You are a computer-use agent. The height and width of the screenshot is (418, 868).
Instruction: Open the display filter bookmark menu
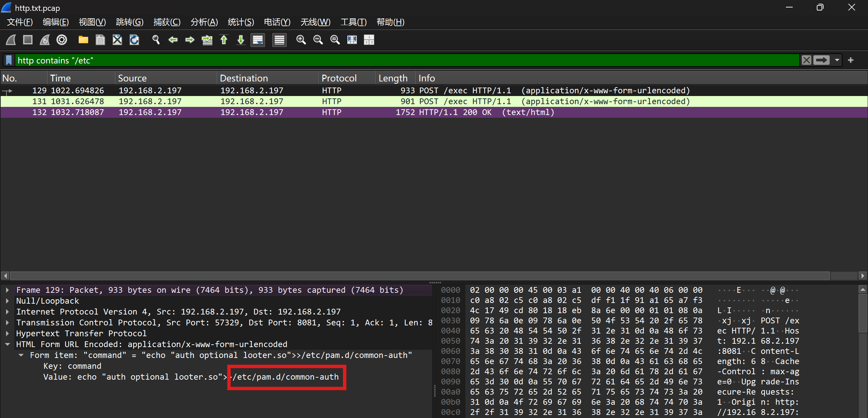pyautogui.click(x=9, y=60)
